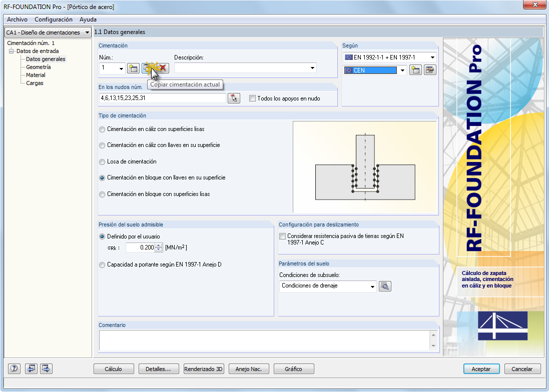Delete the current foundation icon
The image size is (549, 392).
(163, 68)
